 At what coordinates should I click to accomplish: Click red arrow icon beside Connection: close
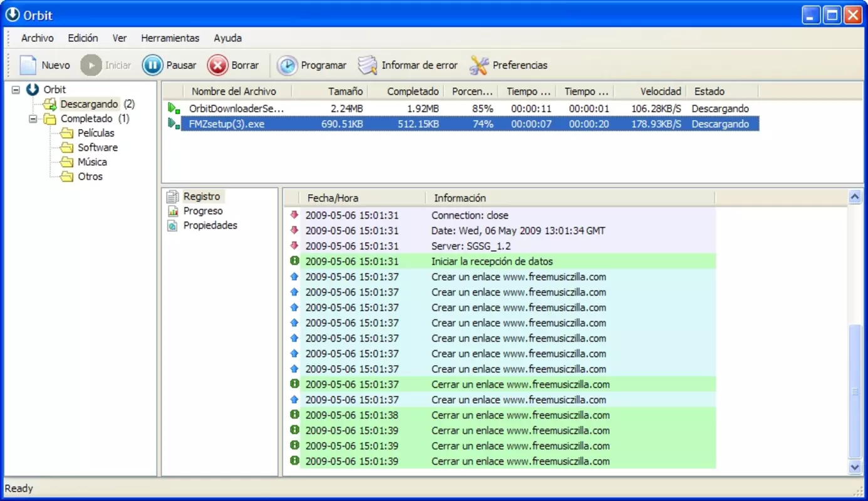[294, 215]
